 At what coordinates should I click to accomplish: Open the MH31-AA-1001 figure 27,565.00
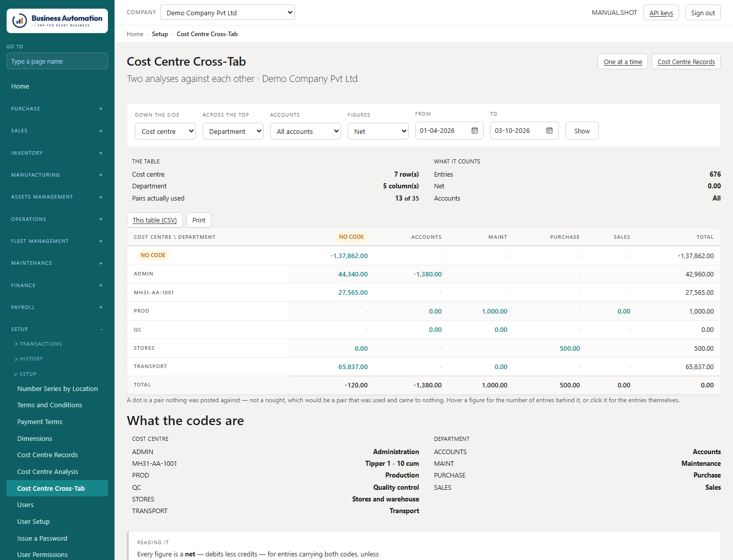(x=353, y=293)
